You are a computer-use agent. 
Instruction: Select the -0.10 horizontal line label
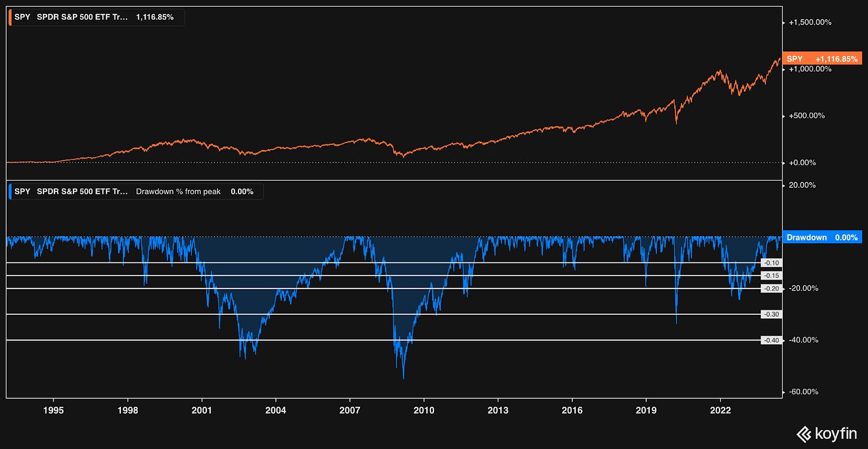(x=772, y=263)
